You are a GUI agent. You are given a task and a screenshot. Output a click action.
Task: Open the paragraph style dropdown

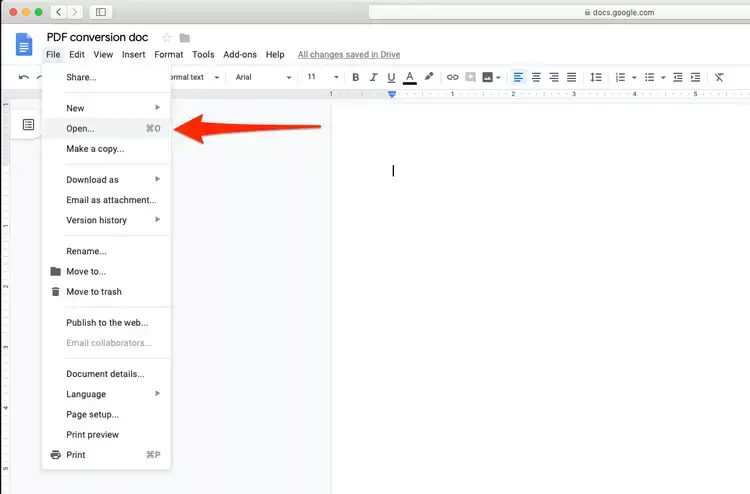[x=195, y=77]
